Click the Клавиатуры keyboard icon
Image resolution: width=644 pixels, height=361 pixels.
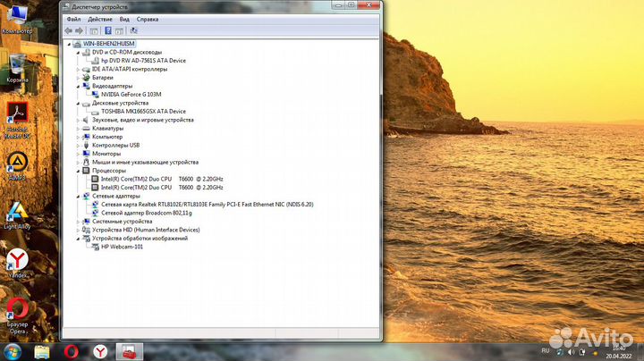[86, 129]
